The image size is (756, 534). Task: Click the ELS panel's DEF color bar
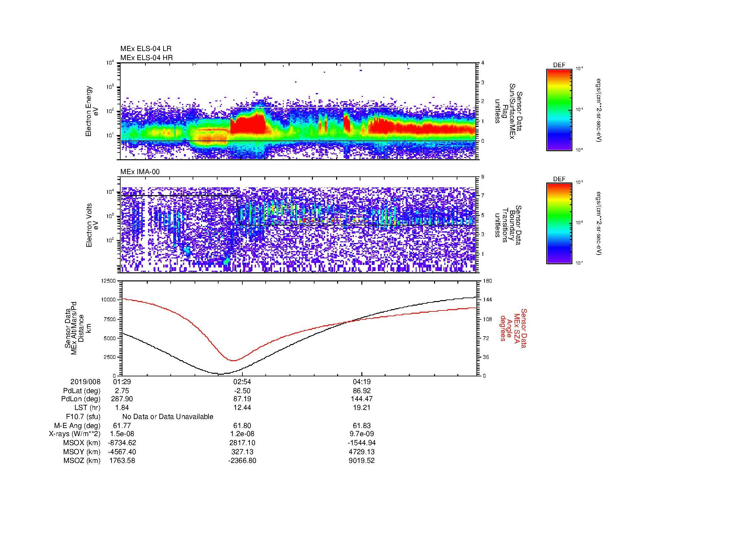559,110
